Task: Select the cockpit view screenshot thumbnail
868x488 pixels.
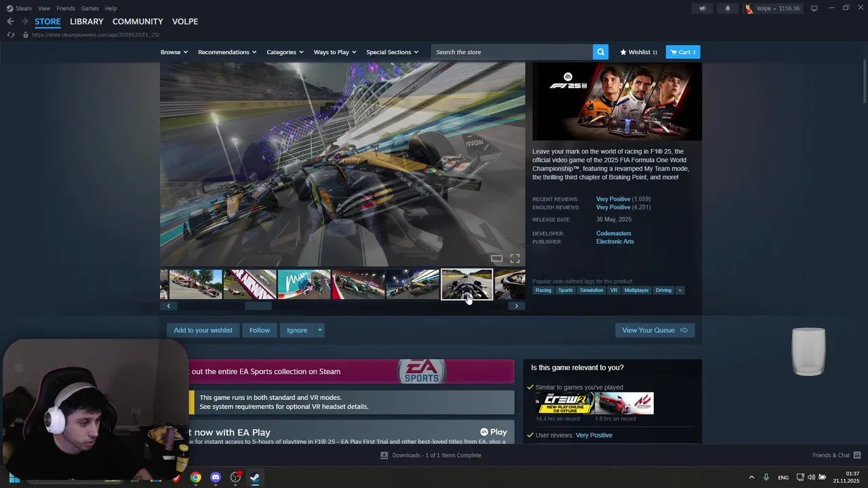Action: click(467, 284)
